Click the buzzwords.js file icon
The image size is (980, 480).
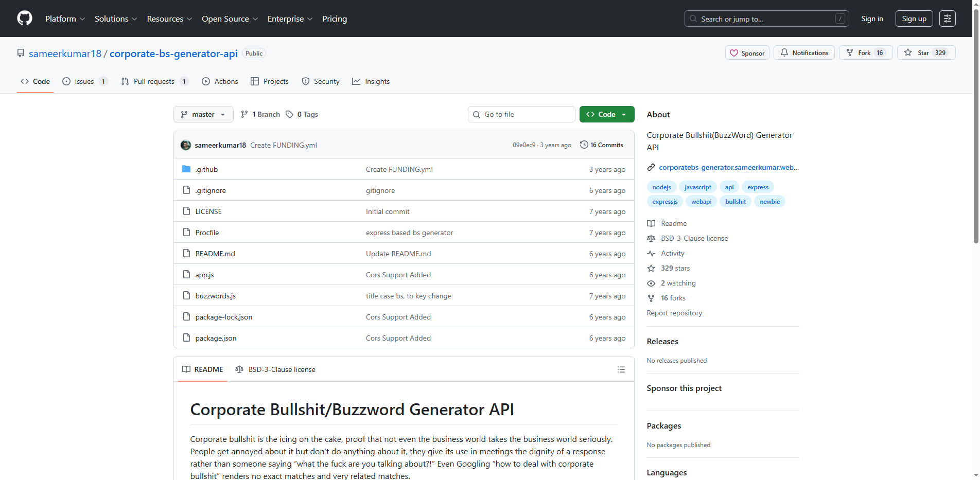point(186,295)
